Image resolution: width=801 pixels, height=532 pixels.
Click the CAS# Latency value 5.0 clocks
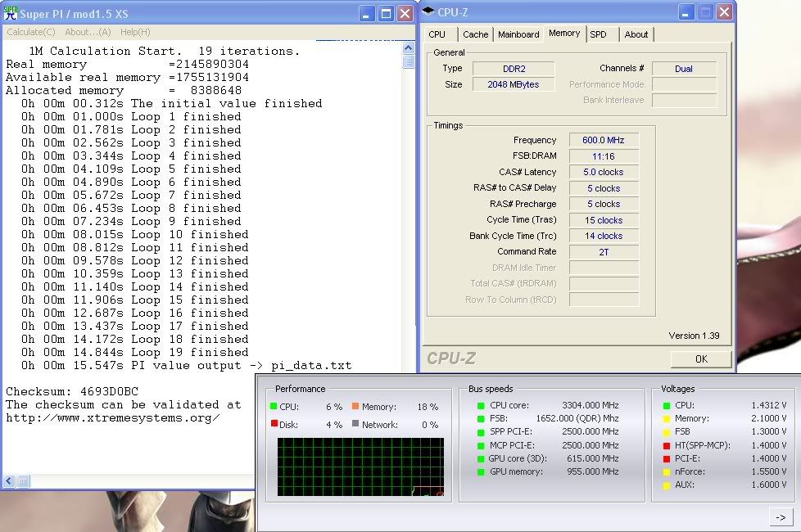(604, 172)
